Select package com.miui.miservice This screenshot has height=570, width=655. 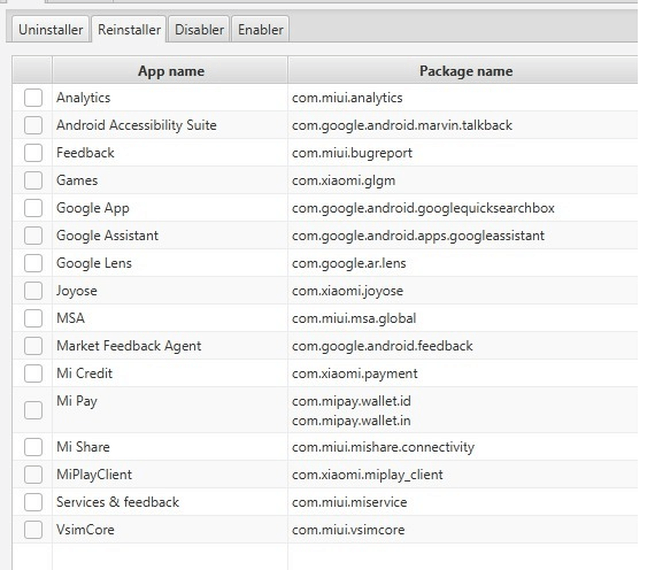(x=349, y=502)
